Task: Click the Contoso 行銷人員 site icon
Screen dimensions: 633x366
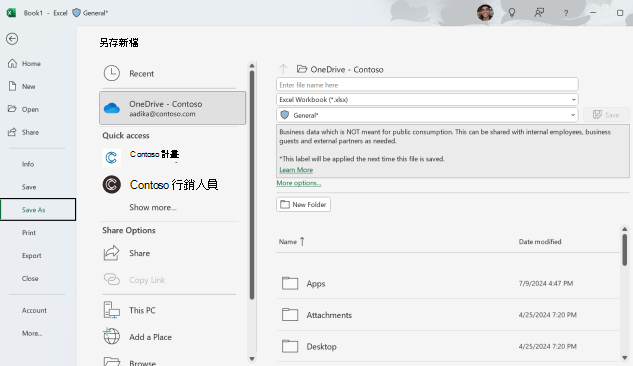Action: (x=111, y=184)
